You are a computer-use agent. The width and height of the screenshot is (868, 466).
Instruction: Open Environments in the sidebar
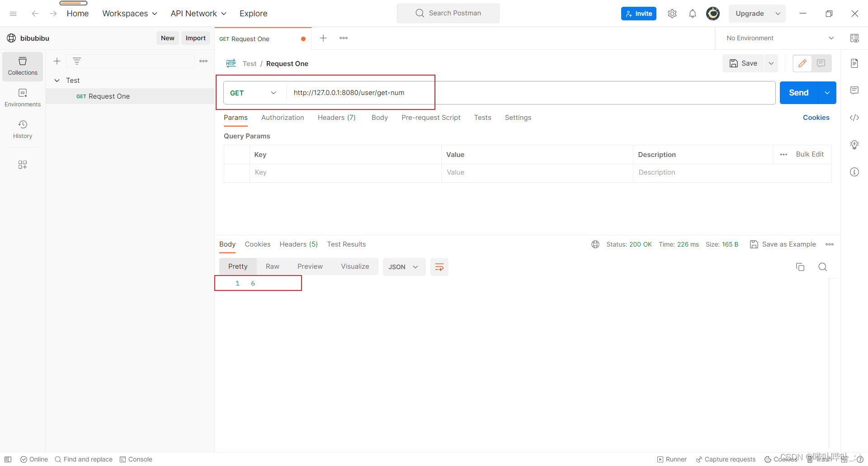pyautogui.click(x=23, y=98)
